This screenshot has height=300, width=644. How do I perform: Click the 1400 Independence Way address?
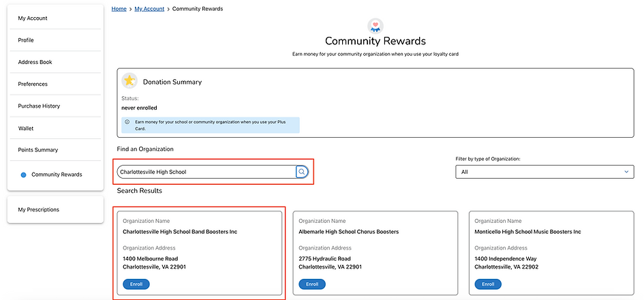pos(506,259)
